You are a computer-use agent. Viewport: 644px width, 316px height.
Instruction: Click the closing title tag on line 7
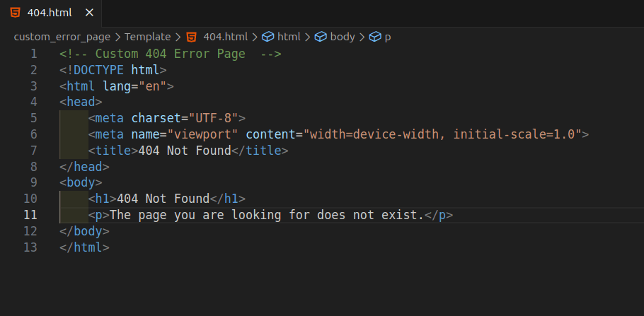pyautogui.click(x=260, y=151)
